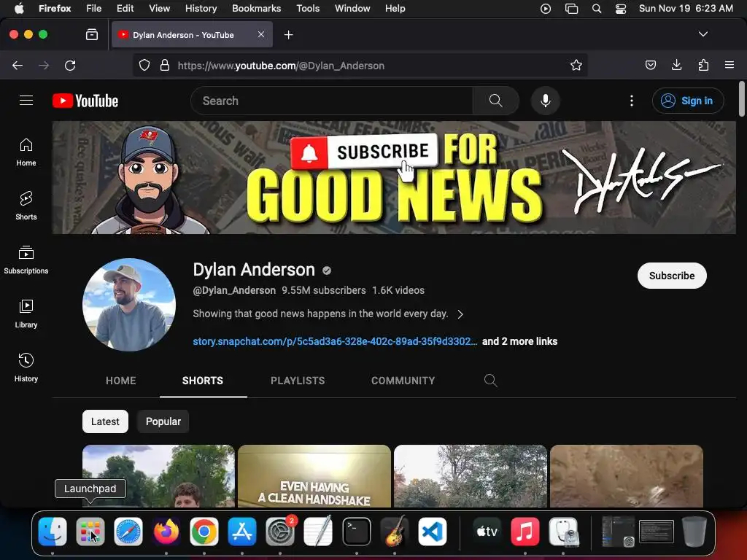Open the Bookmarks menu
Screen dimensions: 747x560
pos(256,9)
